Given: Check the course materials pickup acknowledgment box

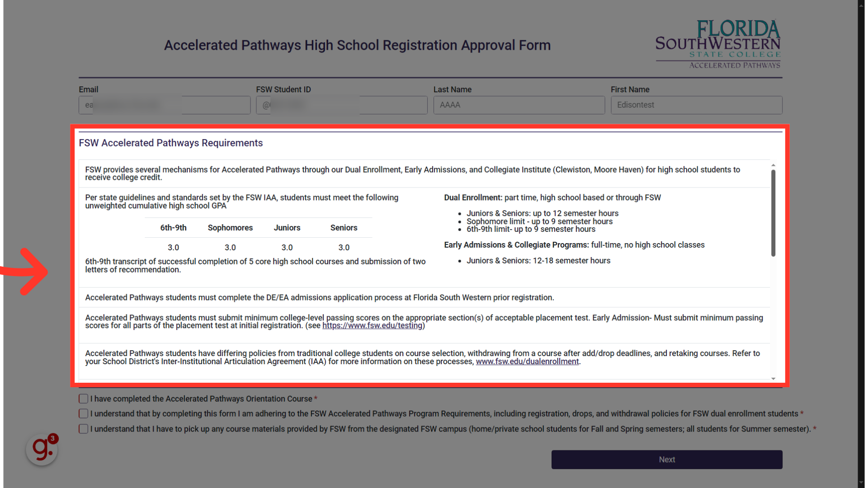Looking at the screenshot, I should click(83, 429).
